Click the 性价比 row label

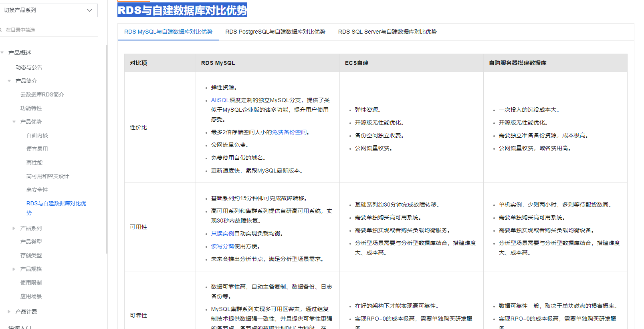coord(139,127)
